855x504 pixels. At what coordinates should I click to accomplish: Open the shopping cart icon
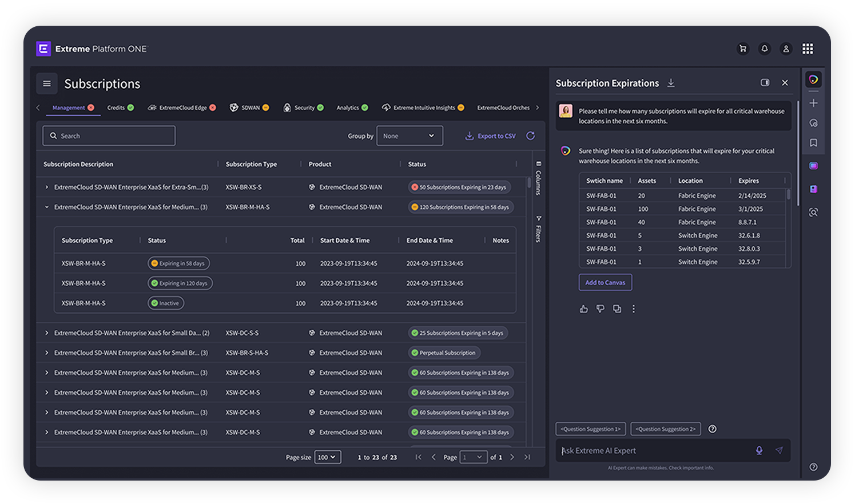point(743,49)
